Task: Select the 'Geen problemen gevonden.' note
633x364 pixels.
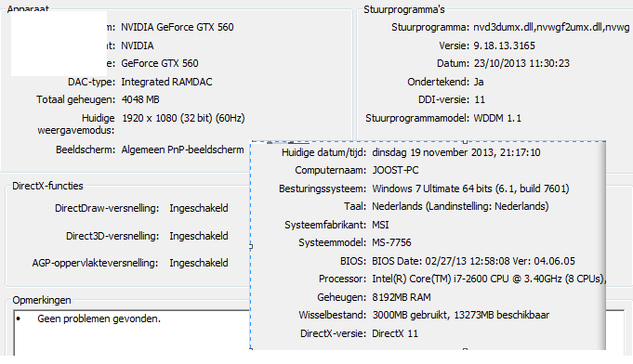Action: [x=99, y=318]
